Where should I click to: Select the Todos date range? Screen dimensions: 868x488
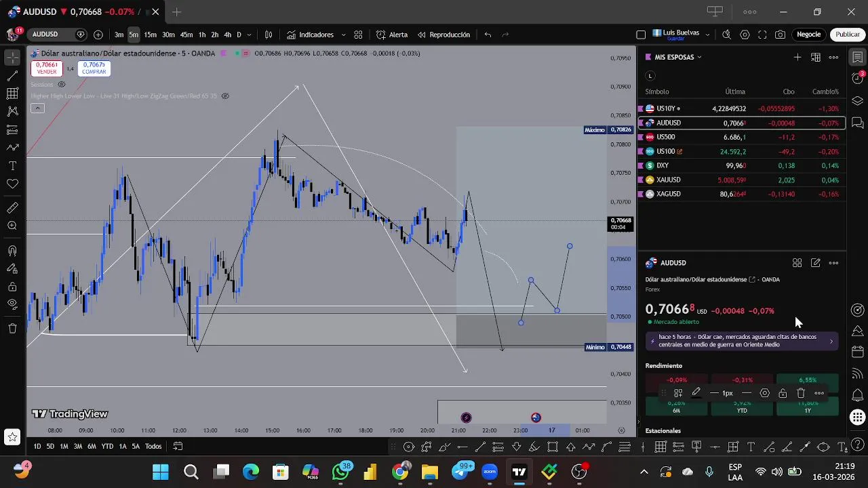153,446
